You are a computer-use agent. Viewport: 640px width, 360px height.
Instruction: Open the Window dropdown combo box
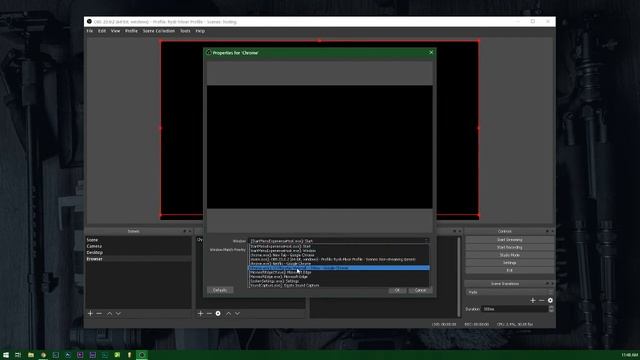click(339, 241)
